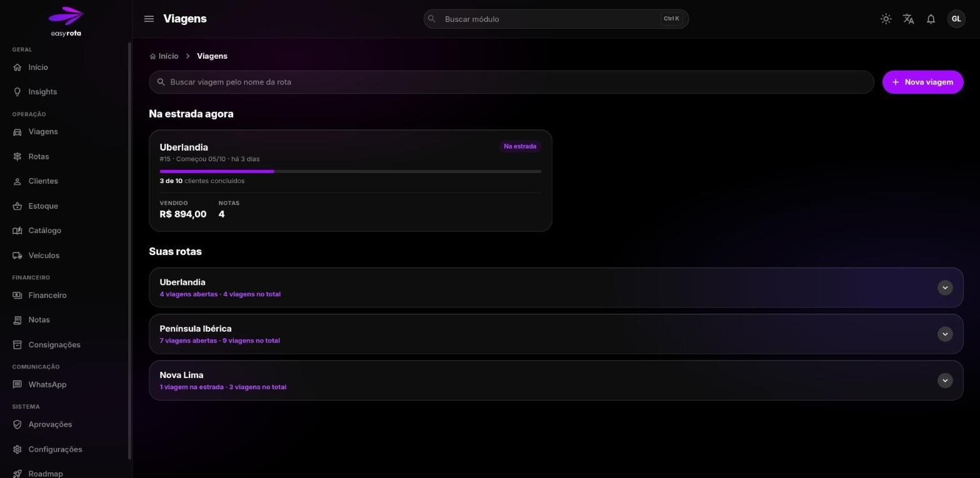
Task: Open the GL user avatar menu
Action: coord(956,19)
